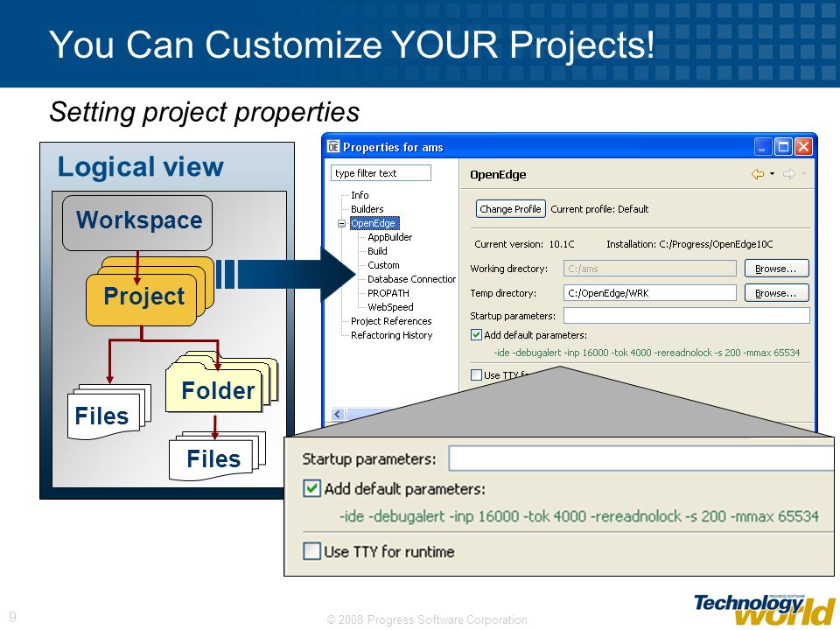Screen dimensions: 840x630
Task: Toggle Use TTY checkbox in the dialog
Action: pos(476,374)
